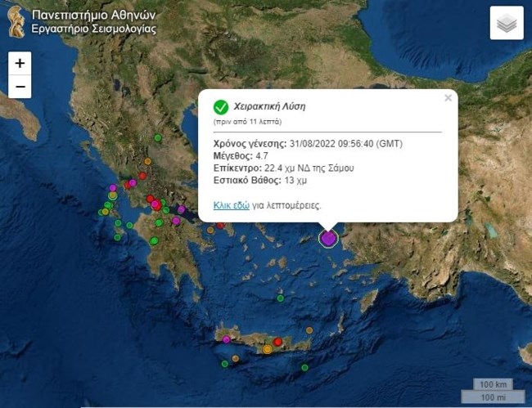Image resolution: width=532 pixels, height=408 pixels.
Task: Open the map layers selector
Action: pos(506,24)
